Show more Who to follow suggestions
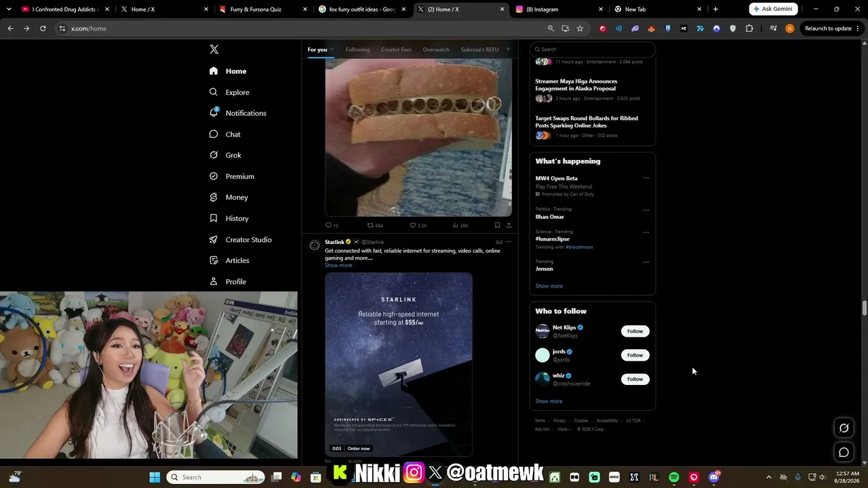Image resolution: width=868 pixels, height=488 pixels. pos(549,401)
